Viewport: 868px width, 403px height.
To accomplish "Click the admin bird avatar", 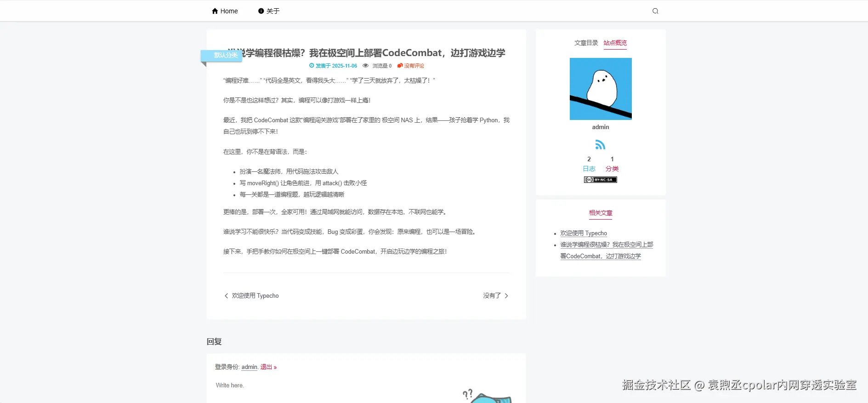I will [601, 89].
